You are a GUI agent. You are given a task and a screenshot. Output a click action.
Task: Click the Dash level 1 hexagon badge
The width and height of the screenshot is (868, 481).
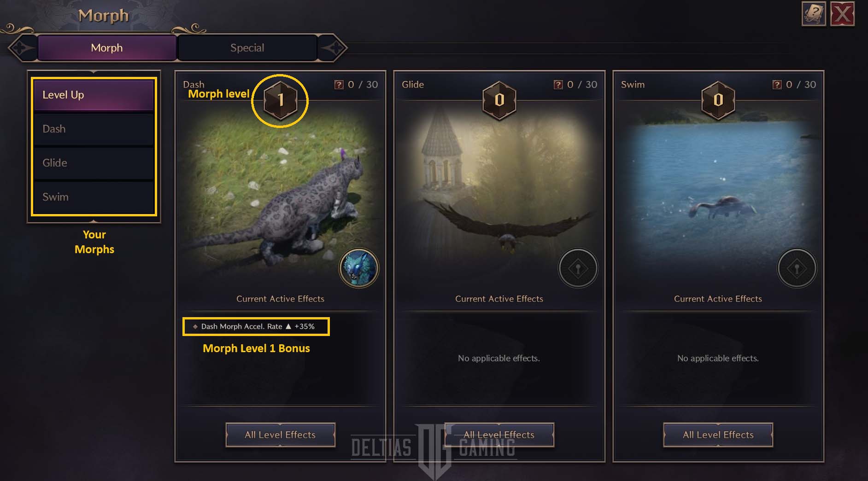[x=280, y=100]
